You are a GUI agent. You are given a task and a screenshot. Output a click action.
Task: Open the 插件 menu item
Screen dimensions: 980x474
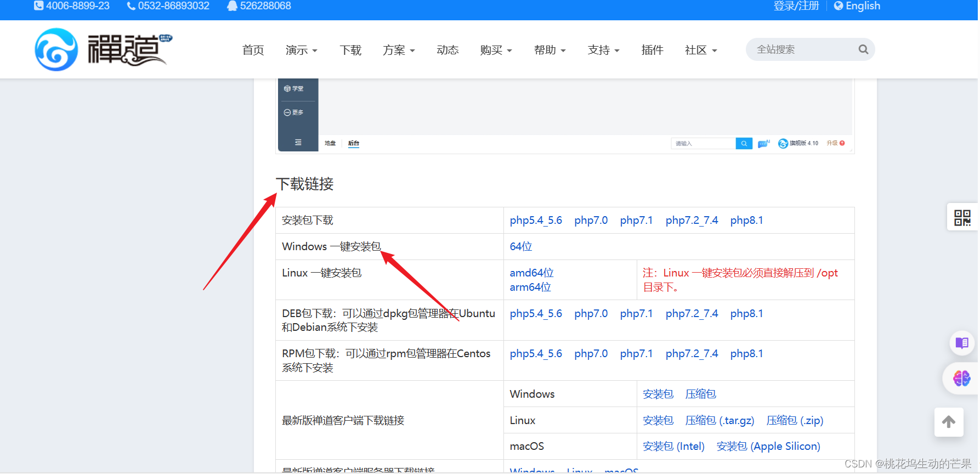(x=653, y=50)
